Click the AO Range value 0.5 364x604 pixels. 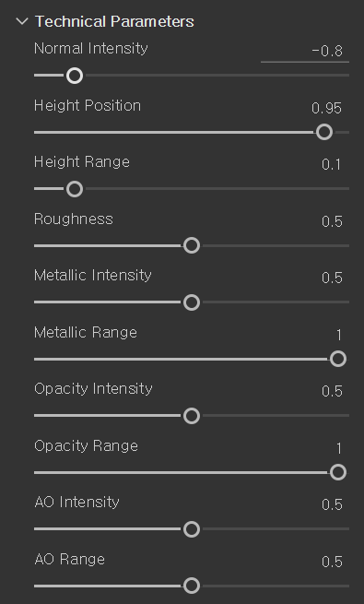(332, 562)
